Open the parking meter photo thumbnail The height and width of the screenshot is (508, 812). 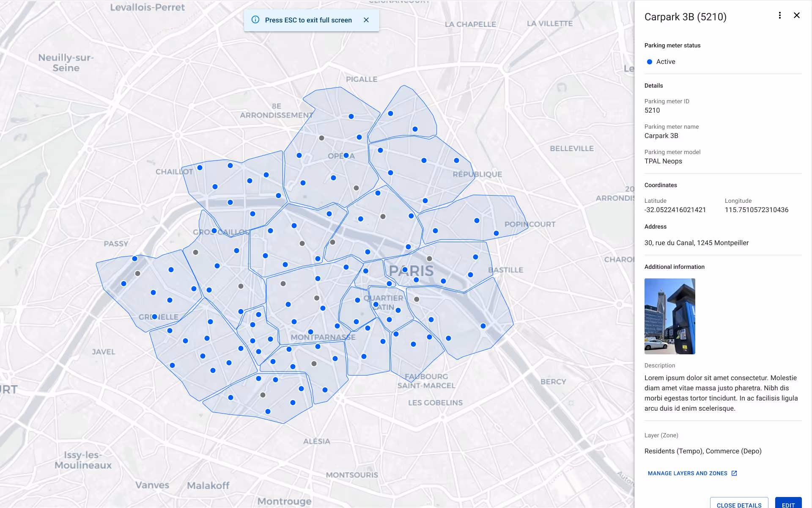[669, 316]
